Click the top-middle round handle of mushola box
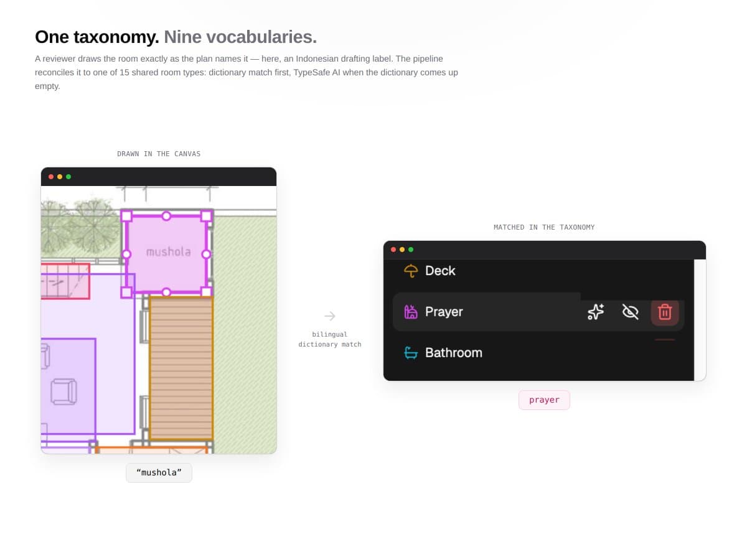Viewport: 747px width, 560px height. 166,216
